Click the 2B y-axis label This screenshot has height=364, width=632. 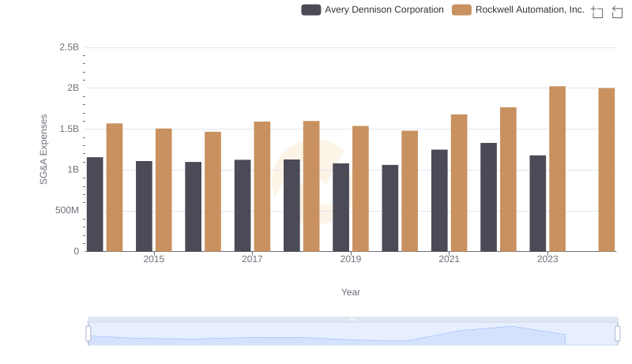click(x=73, y=88)
